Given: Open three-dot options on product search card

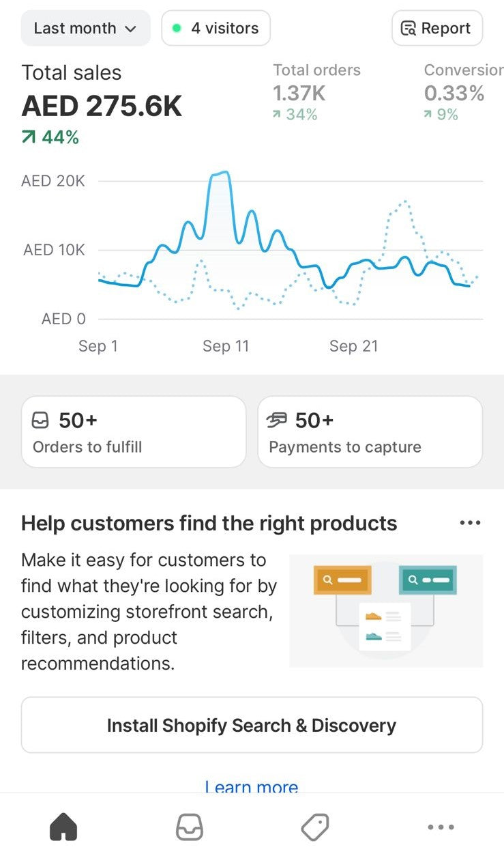Looking at the screenshot, I should [x=470, y=524].
